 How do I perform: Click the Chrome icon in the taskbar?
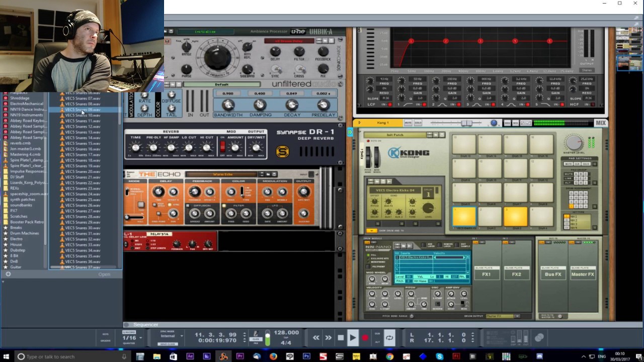pos(389,356)
